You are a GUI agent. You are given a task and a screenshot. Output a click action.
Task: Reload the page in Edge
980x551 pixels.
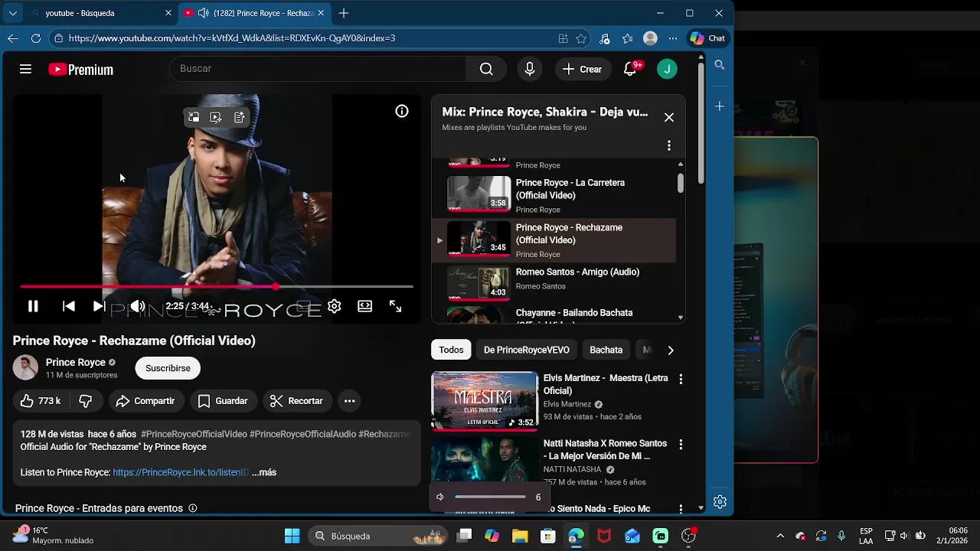click(36, 38)
